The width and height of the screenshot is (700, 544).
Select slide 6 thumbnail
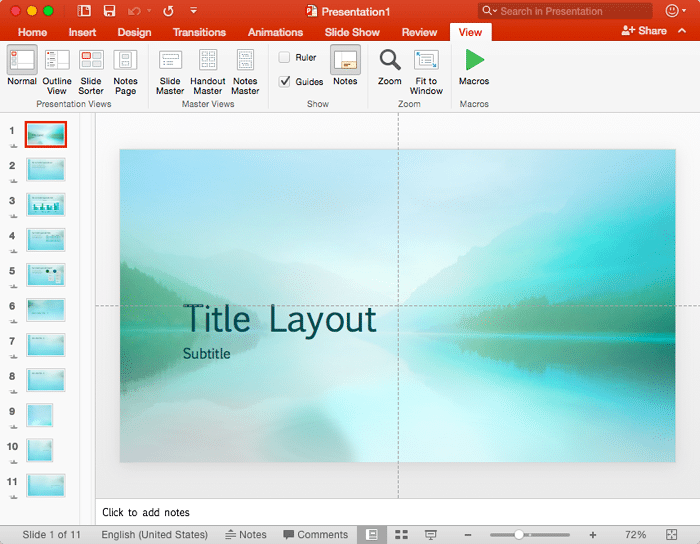click(x=46, y=310)
